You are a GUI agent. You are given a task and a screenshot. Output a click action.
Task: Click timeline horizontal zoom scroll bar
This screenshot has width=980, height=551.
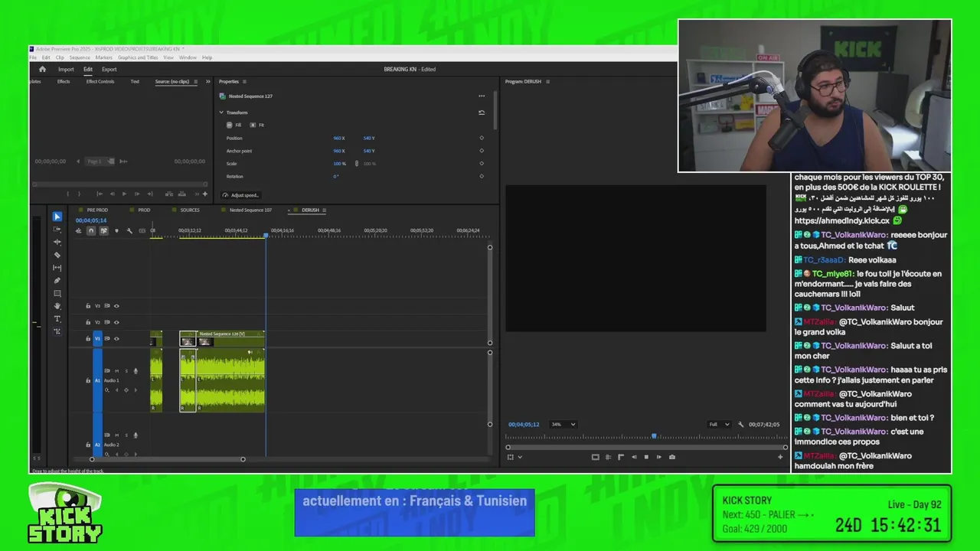pyautogui.click(x=167, y=459)
